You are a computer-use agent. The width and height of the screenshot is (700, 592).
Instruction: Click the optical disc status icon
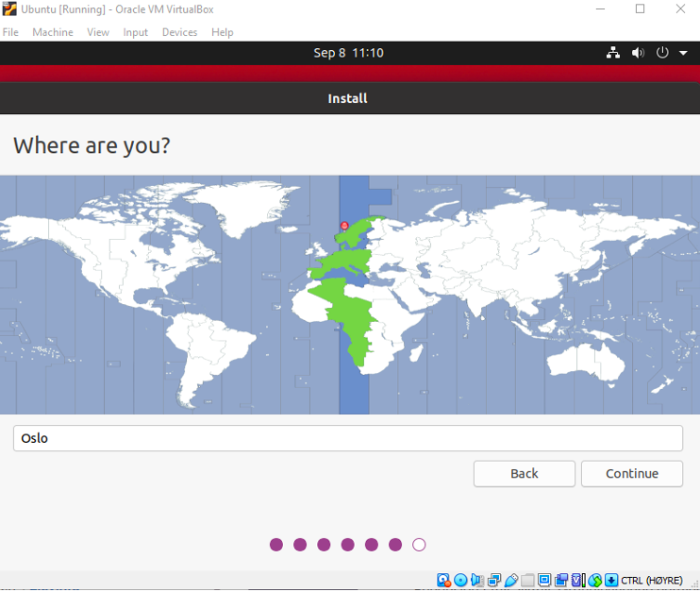[460, 581]
